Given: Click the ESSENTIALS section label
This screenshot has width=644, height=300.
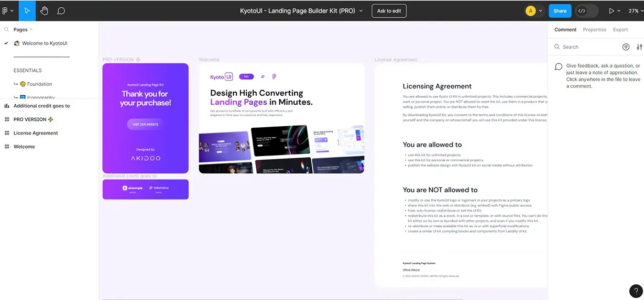Looking at the screenshot, I should tap(28, 70).
